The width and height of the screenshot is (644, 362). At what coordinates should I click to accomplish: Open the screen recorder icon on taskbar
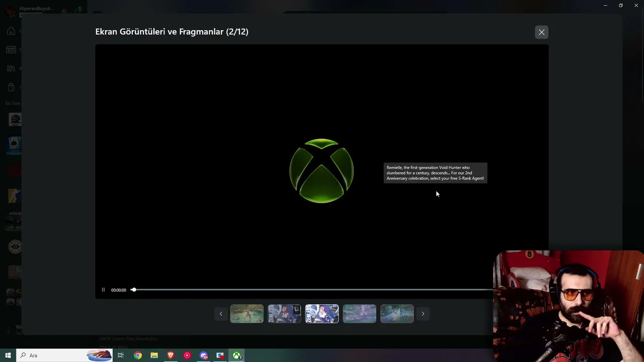pos(220,355)
